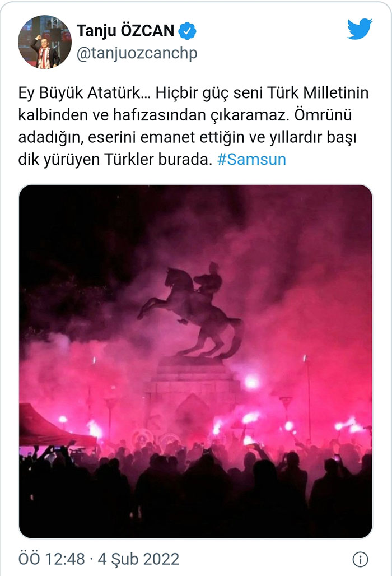This screenshot has height=576, width=392.
Task: Open the tweet info icon
Action: (x=360, y=559)
